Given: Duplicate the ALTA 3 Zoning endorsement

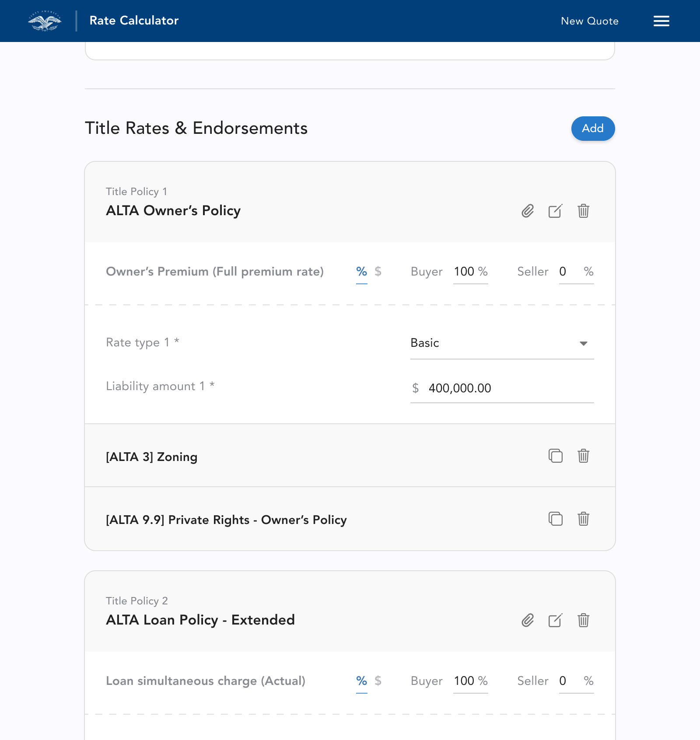Looking at the screenshot, I should coord(555,456).
